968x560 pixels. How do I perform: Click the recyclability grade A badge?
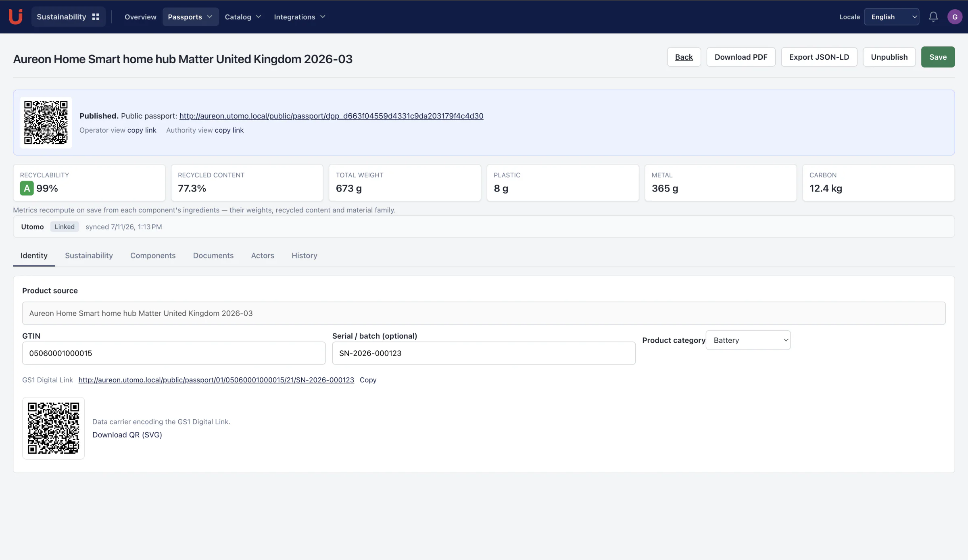point(27,188)
